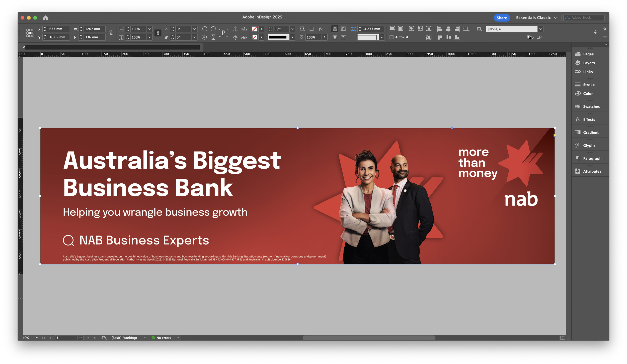Image resolution: width=627 pixels, height=364 pixels.
Task: Toggle split layout view at bottom right
Action: pyautogui.click(x=563, y=338)
